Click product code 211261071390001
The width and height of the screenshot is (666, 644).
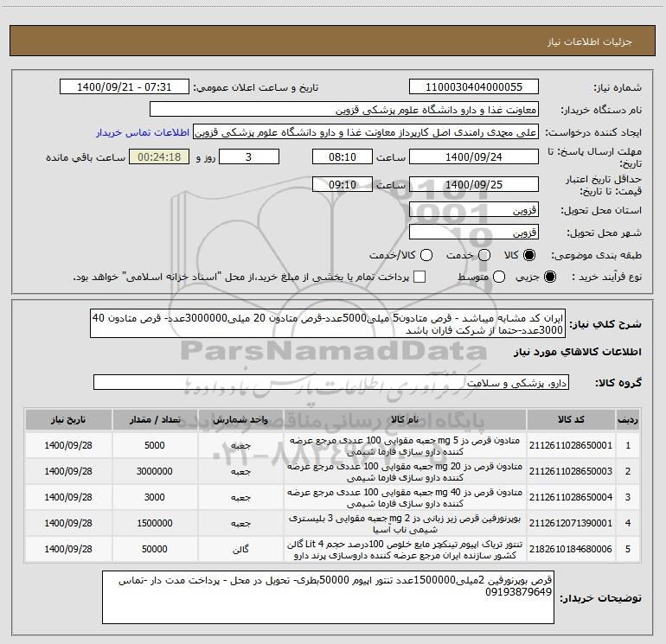point(571,523)
